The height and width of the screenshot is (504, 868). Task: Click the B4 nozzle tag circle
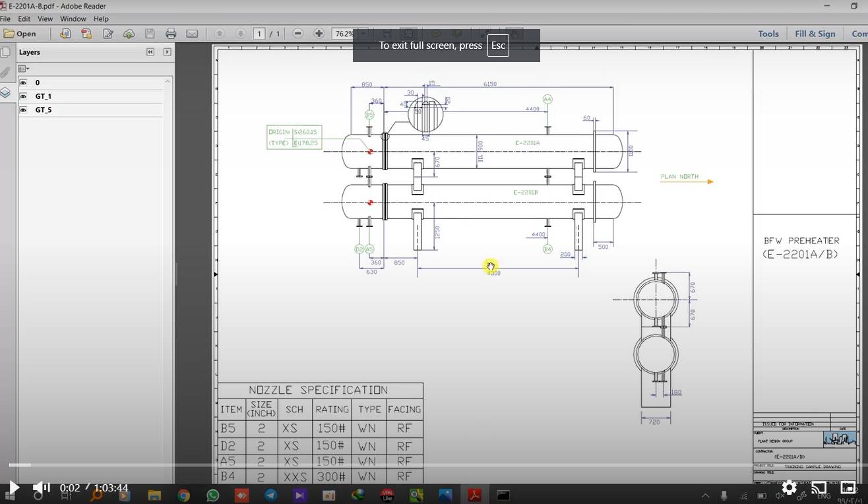coord(547,249)
